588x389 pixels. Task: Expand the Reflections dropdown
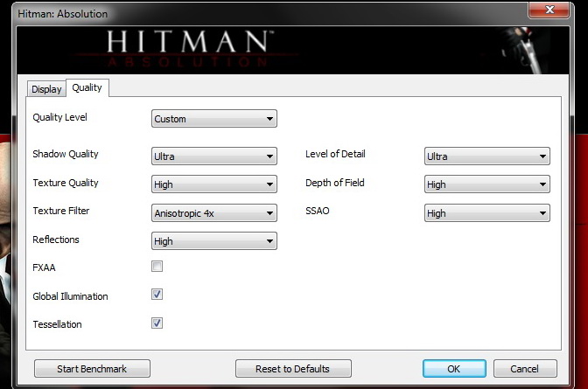214,241
